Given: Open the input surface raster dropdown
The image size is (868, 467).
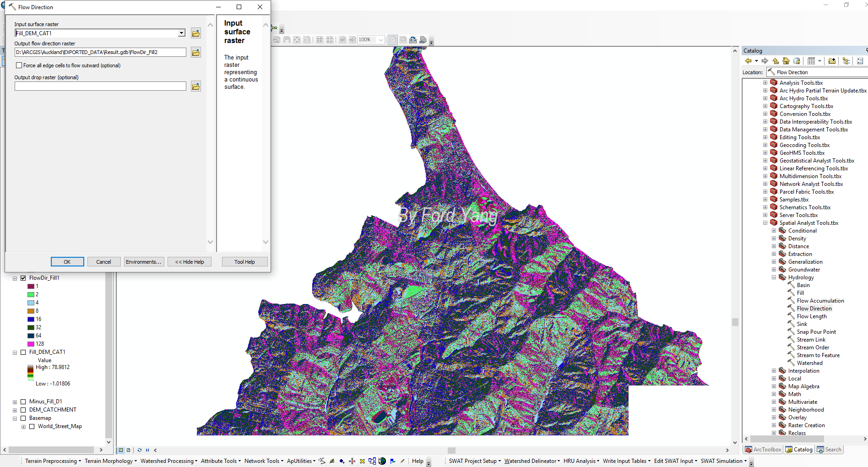Looking at the screenshot, I should (181, 33).
